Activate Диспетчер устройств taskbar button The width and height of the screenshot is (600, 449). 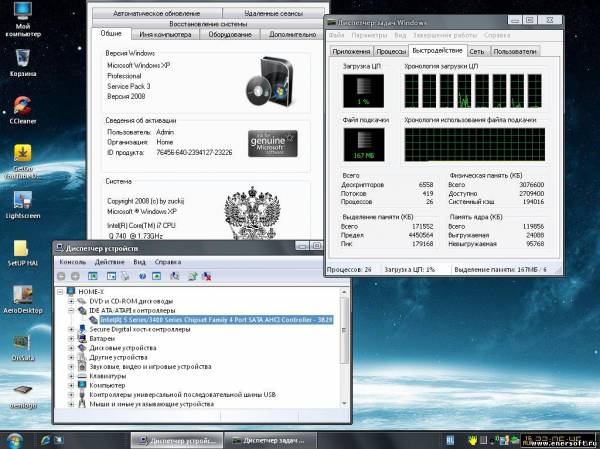176,440
